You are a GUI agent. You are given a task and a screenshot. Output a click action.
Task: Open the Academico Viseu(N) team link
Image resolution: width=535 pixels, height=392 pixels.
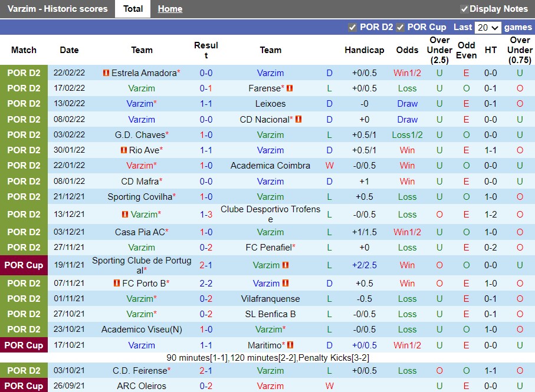(x=142, y=330)
